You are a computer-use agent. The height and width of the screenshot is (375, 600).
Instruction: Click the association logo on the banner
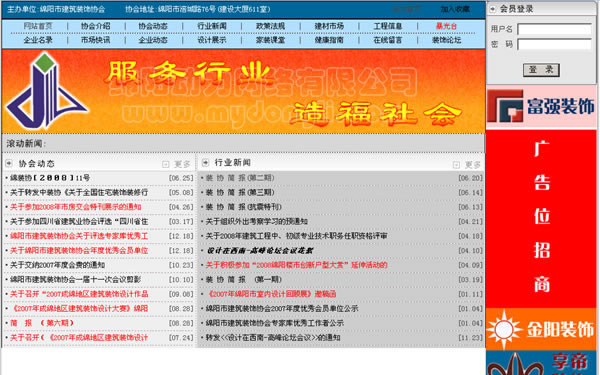pyautogui.click(x=47, y=91)
